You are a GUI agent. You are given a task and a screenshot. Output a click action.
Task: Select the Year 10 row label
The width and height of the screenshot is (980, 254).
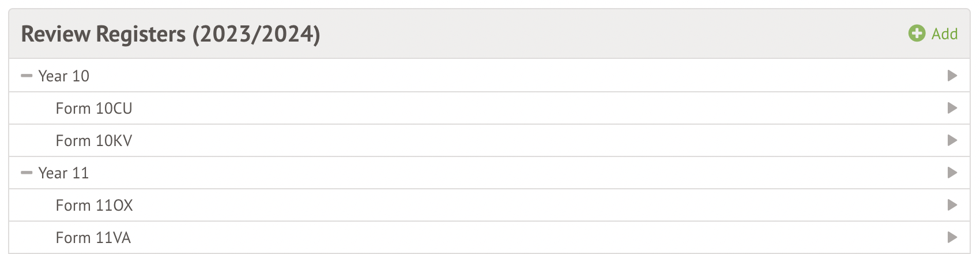[63, 76]
